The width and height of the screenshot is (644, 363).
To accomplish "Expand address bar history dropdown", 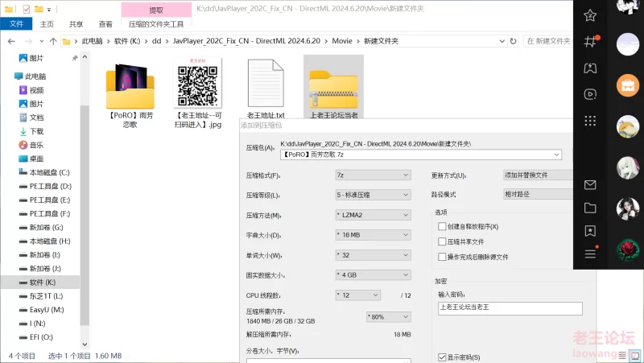I will pos(502,41).
